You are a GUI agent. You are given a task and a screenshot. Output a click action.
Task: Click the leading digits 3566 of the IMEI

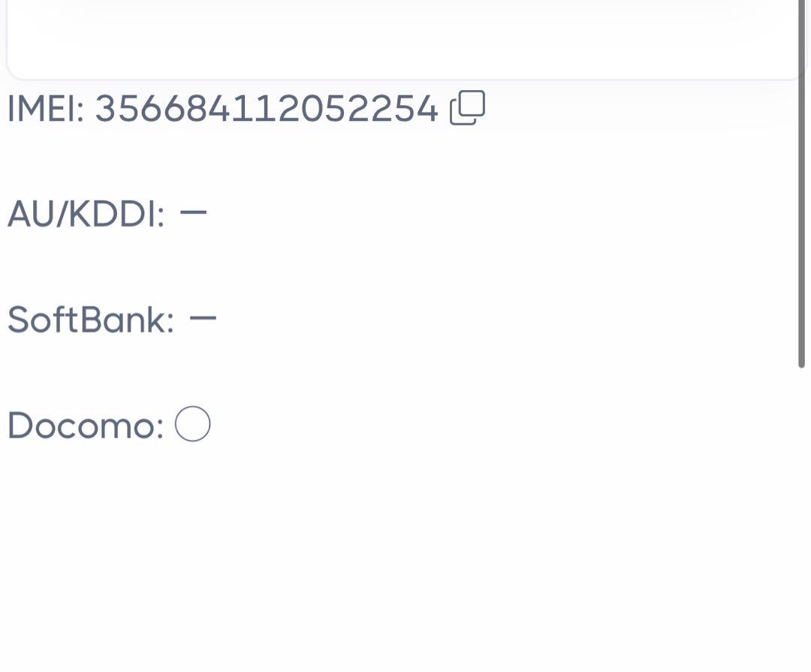140,109
